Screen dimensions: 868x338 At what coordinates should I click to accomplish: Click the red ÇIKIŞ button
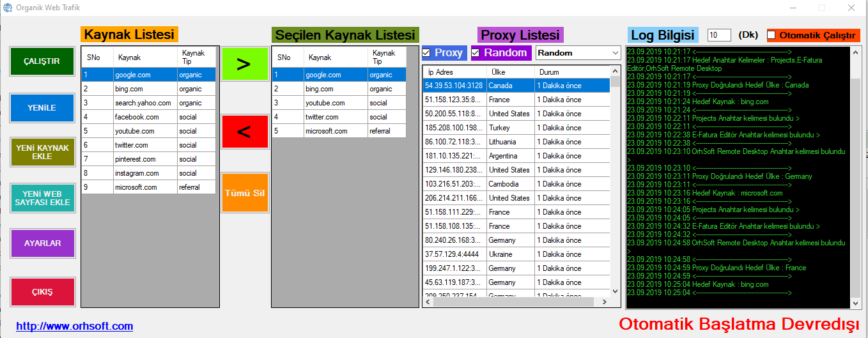click(x=42, y=292)
